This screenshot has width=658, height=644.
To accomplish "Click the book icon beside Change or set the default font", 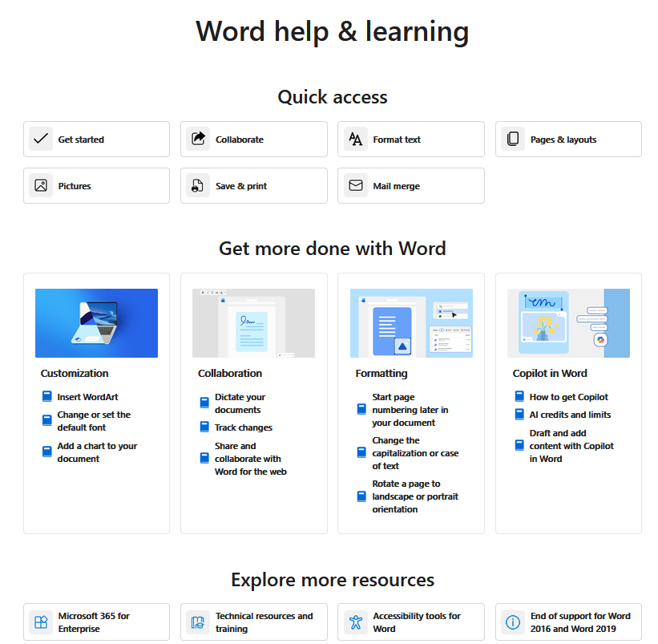I will [x=47, y=420].
